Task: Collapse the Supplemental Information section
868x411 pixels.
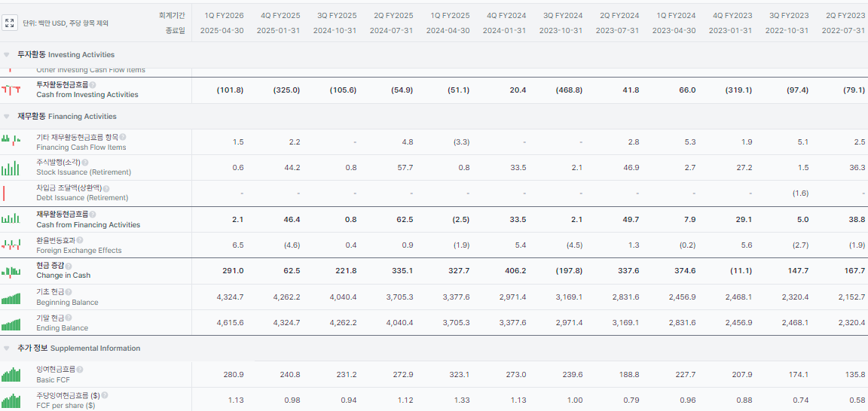Action: pos(7,349)
